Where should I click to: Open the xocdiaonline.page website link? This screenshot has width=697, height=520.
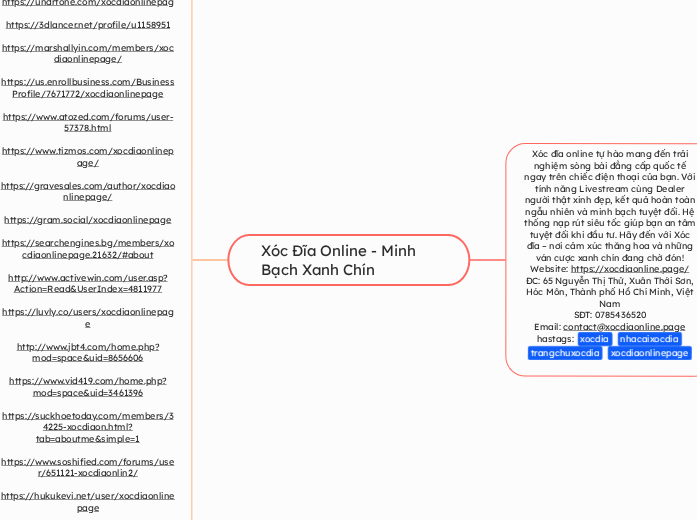tap(629, 269)
